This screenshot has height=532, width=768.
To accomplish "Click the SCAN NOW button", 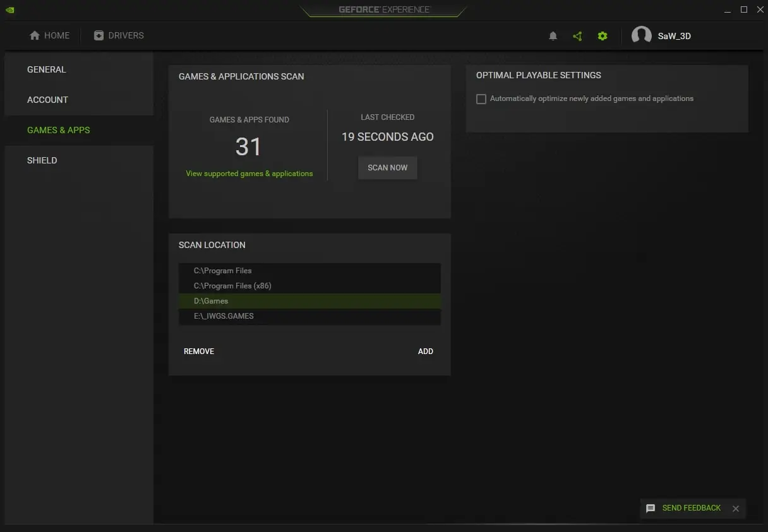I will [x=388, y=168].
